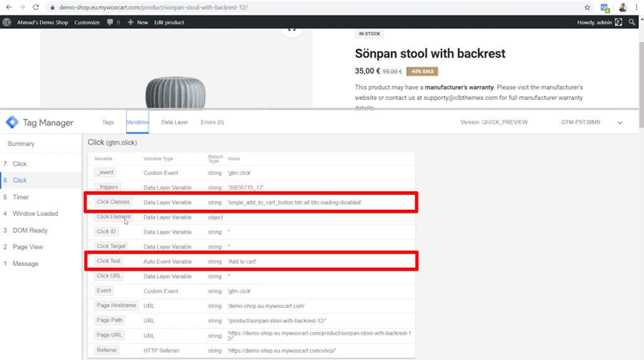The height and width of the screenshot is (360, 644).
Task: Switch to the Variables tab
Action: point(137,122)
